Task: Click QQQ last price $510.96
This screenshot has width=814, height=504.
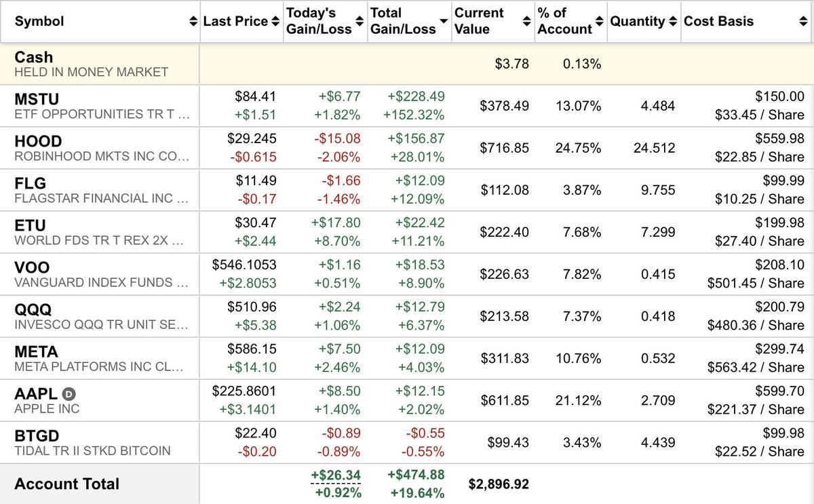Action: tap(252, 307)
